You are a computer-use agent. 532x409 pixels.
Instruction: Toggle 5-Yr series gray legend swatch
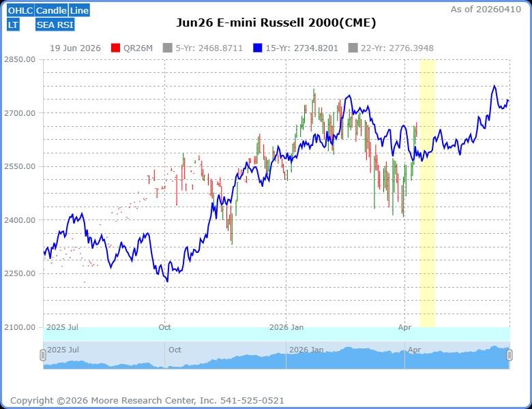point(168,48)
